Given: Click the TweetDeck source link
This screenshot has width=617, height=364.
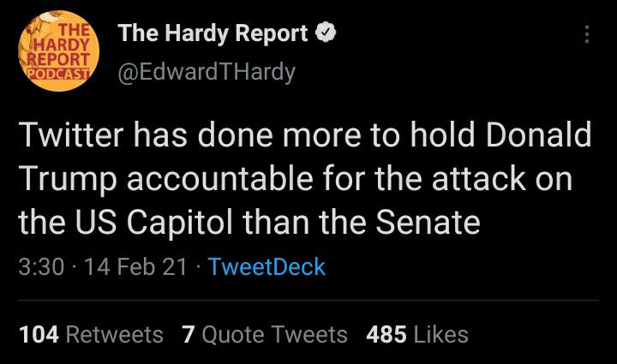Looking at the screenshot, I should pos(267,266).
